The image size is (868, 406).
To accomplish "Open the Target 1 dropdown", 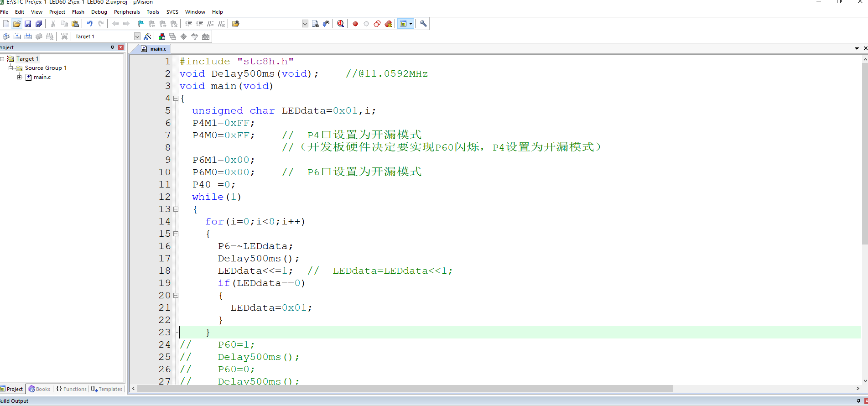I will [137, 36].
